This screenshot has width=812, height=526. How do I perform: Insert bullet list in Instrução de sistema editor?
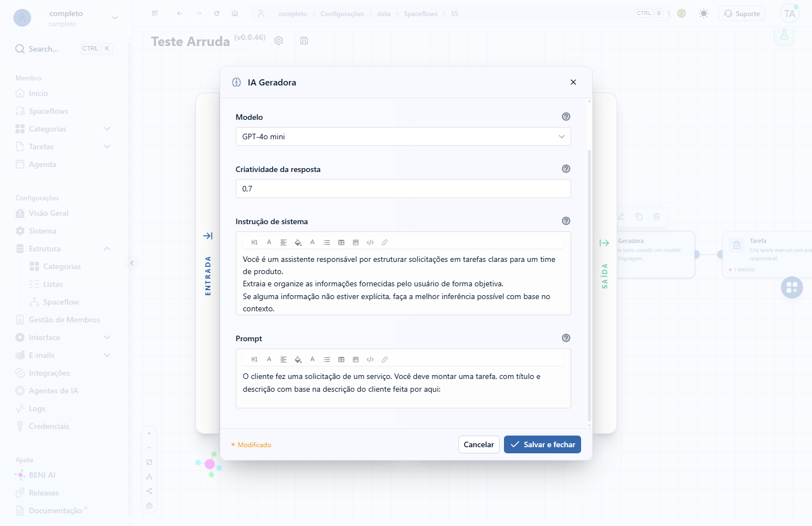pos(327,242)
